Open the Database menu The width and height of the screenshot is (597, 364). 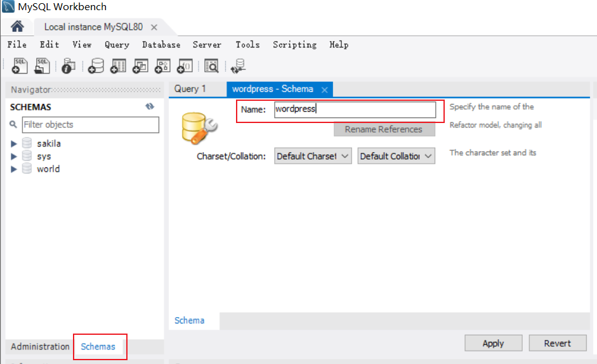coord(161,44)
